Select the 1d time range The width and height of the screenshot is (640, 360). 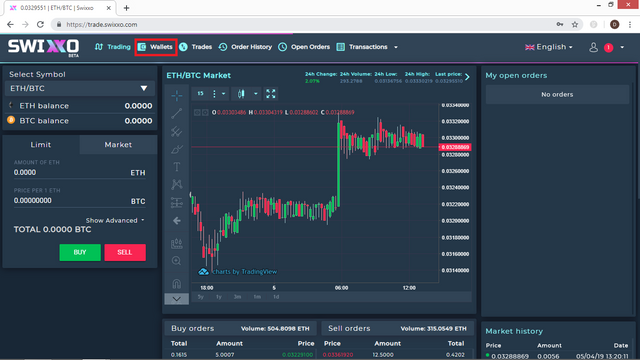[276, 297]
